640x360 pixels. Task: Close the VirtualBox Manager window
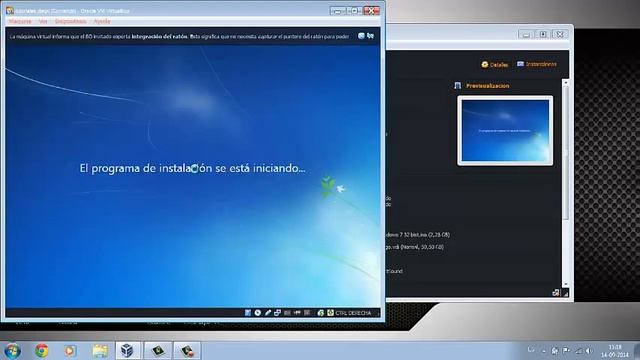[x=560, y=35]
